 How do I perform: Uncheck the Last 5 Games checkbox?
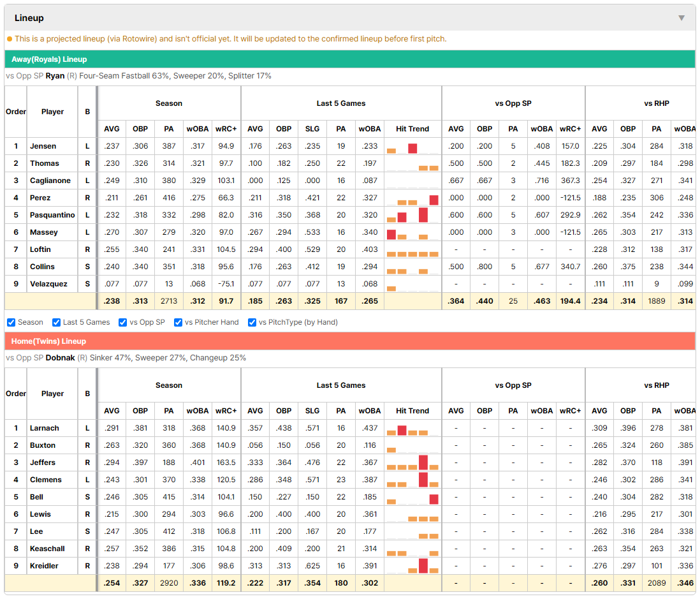56,323
